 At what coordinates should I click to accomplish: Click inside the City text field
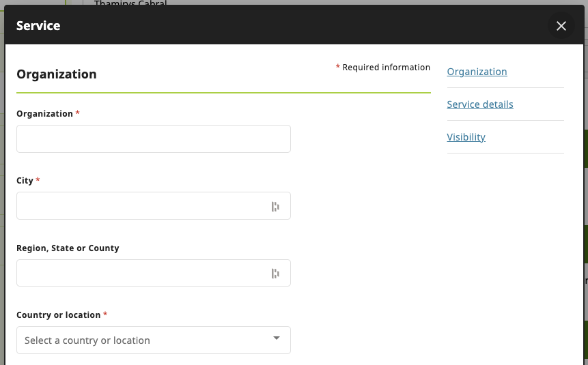click(140, 206)
